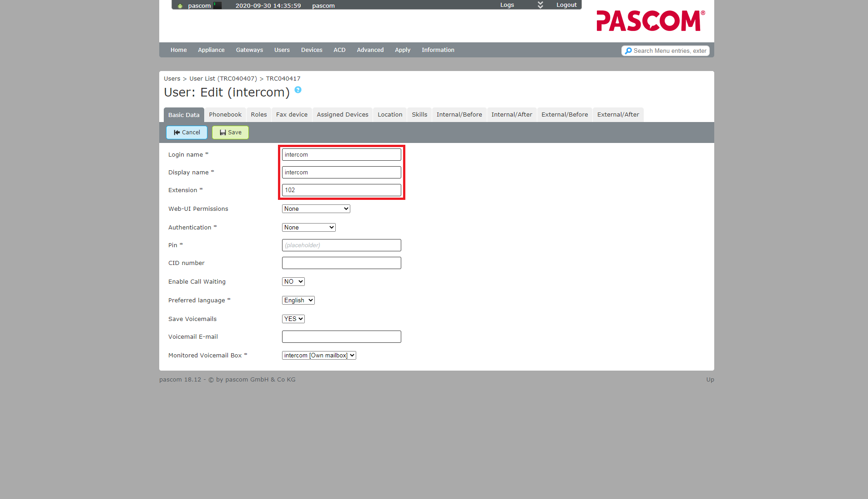The width and height of the screenshot is (868, 499).
Task: Open the Advanced menu
Action: 370,50
